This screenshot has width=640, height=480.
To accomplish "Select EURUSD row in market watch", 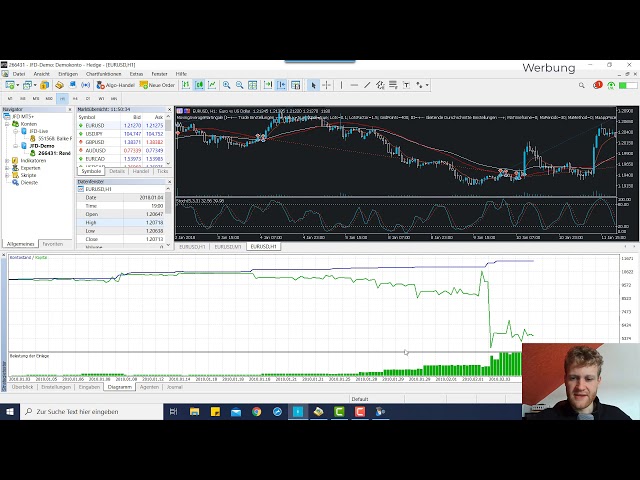I will pos(97,125).
